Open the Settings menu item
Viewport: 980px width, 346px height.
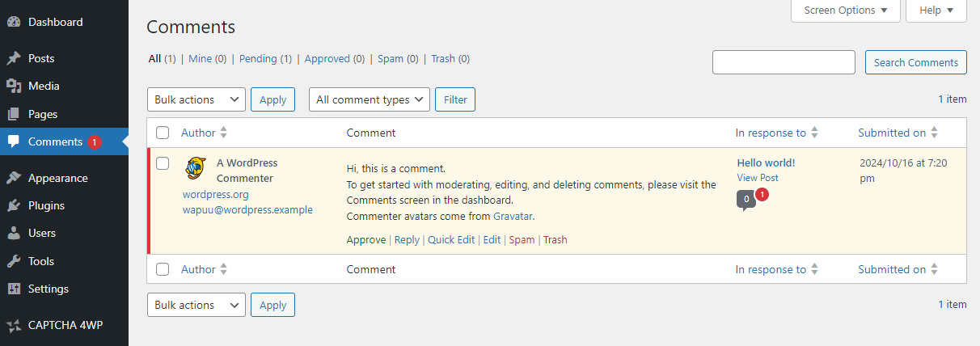[49, 289]
